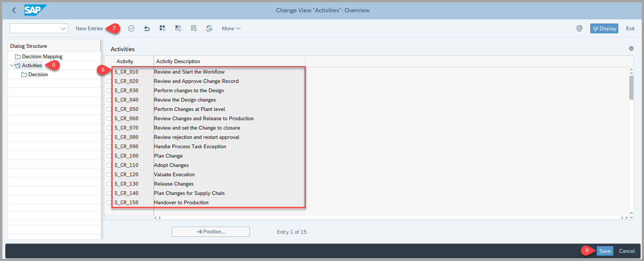Screen dimensions: 644x261
Task: Open table settings gear icon
Action: (x=631, y=49)
